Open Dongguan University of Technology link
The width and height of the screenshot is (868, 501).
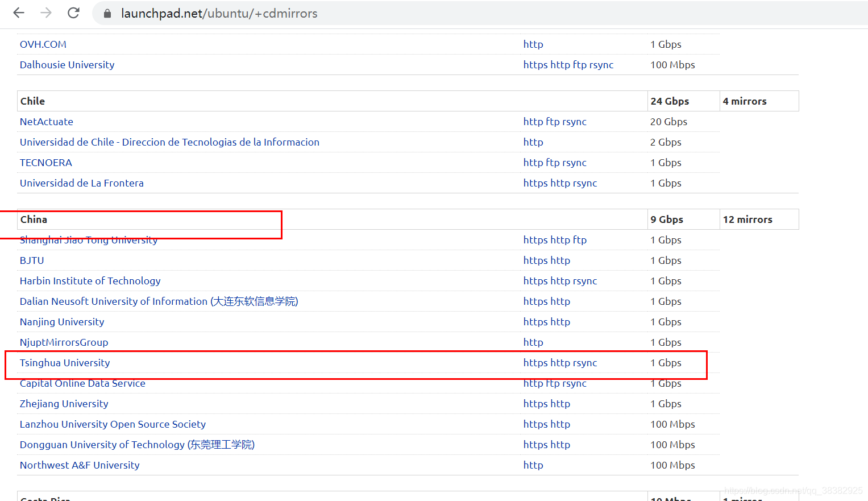[137, 445]
